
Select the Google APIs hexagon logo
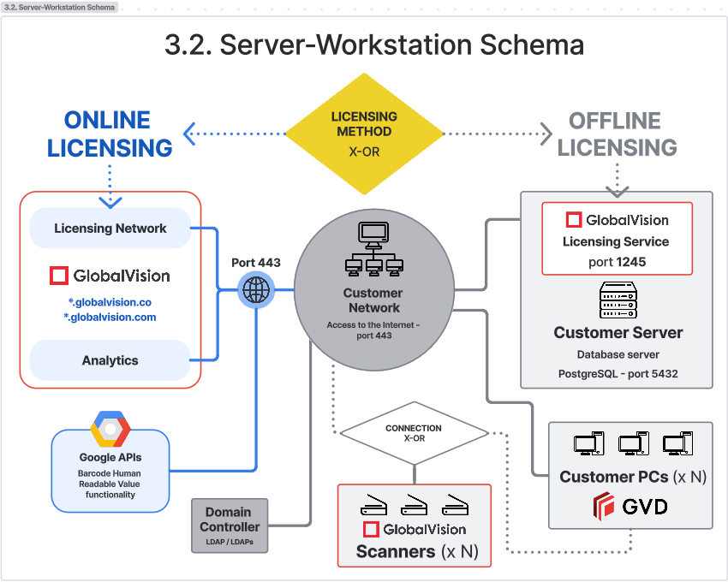[110, 431]
